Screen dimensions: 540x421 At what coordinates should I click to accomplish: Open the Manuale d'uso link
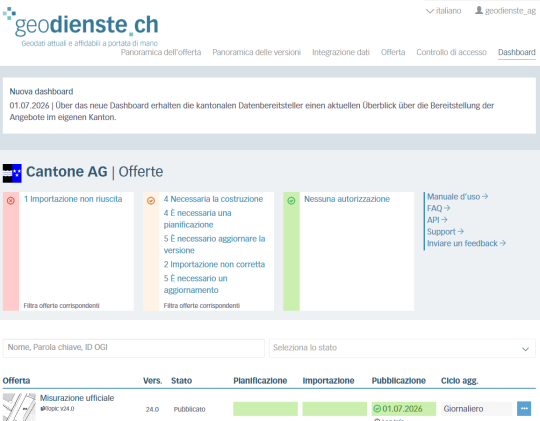(457, 196)
